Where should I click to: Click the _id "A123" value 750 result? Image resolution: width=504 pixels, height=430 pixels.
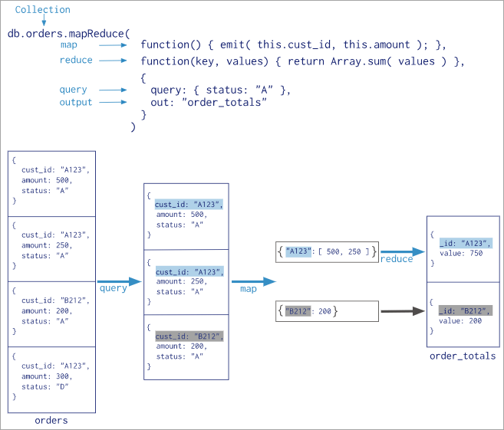pos(463,249)
